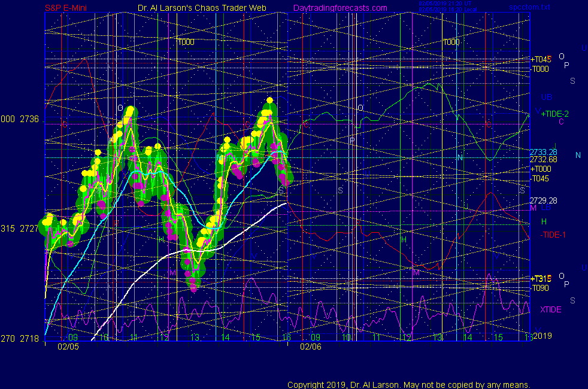Select the +T000 level label
Image resolution: width=588 pixels, height=389 pixels.
click(541, 169)
